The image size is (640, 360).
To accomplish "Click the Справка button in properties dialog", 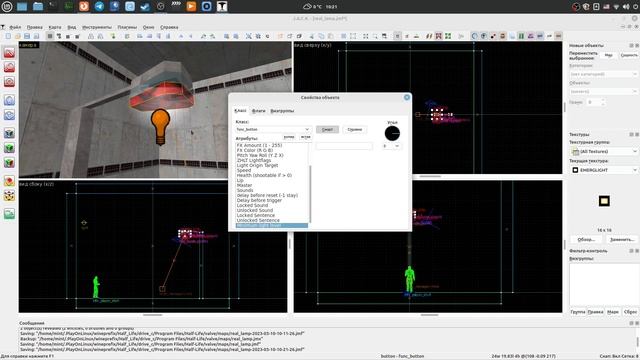I will click(x=355, y=129).
